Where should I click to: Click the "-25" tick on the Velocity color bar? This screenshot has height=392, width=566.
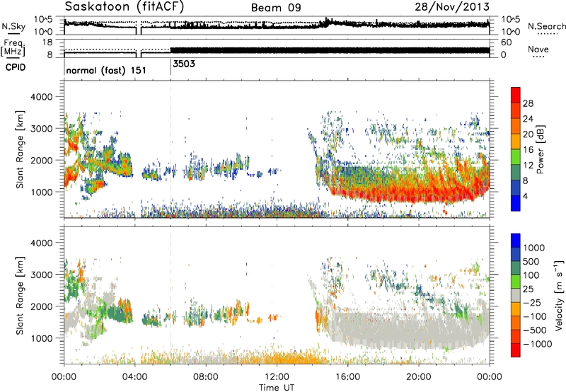[531, 302]
